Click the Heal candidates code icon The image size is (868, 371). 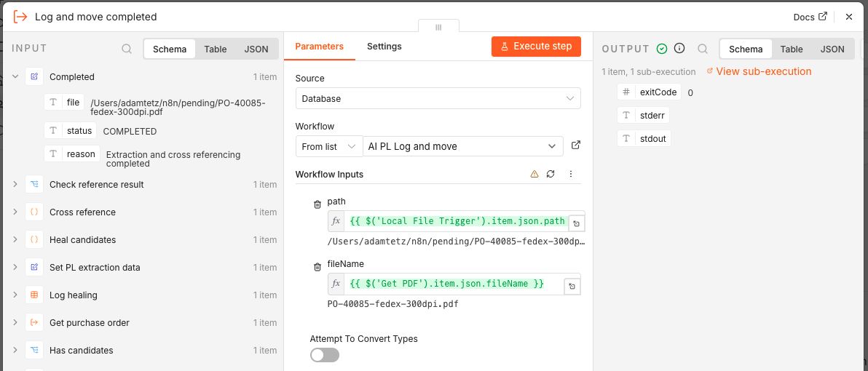click(34, 239)
